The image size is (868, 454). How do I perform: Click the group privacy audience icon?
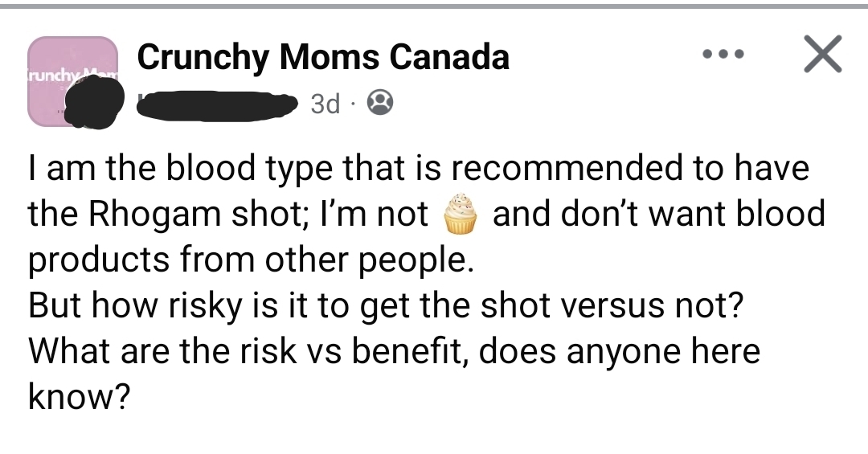point(379,102)
